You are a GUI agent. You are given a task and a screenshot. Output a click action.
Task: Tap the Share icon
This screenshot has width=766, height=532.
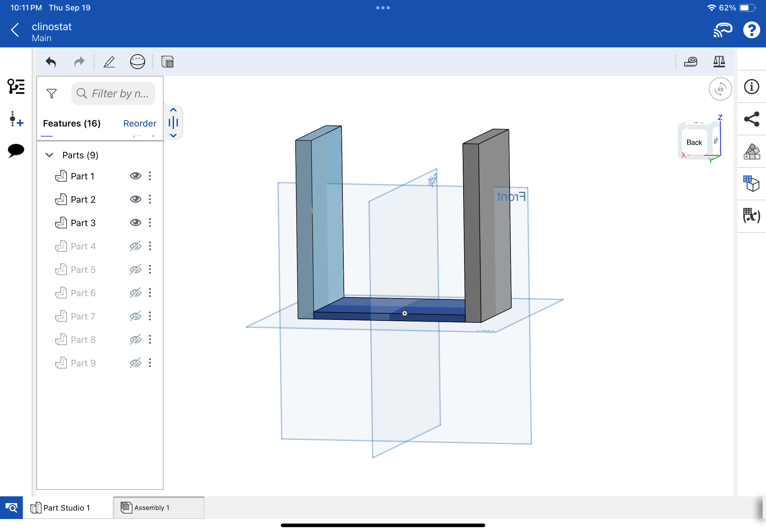(752, 119)
